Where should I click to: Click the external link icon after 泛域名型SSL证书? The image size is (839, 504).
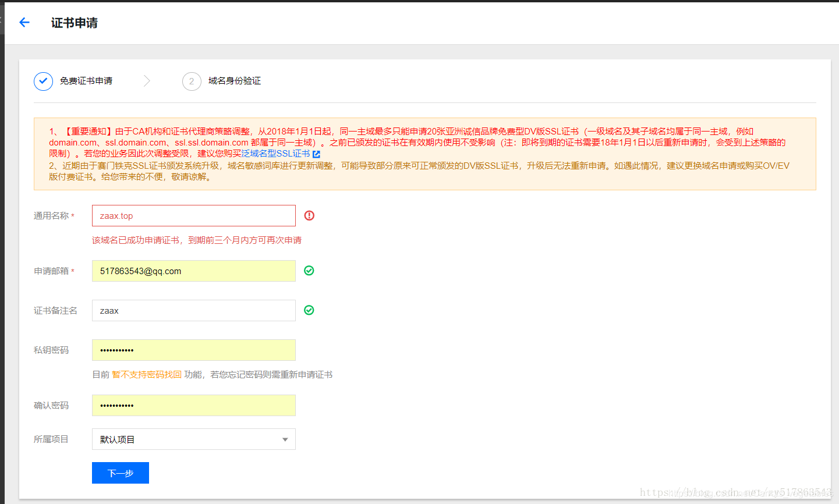(x=316, y=154)
